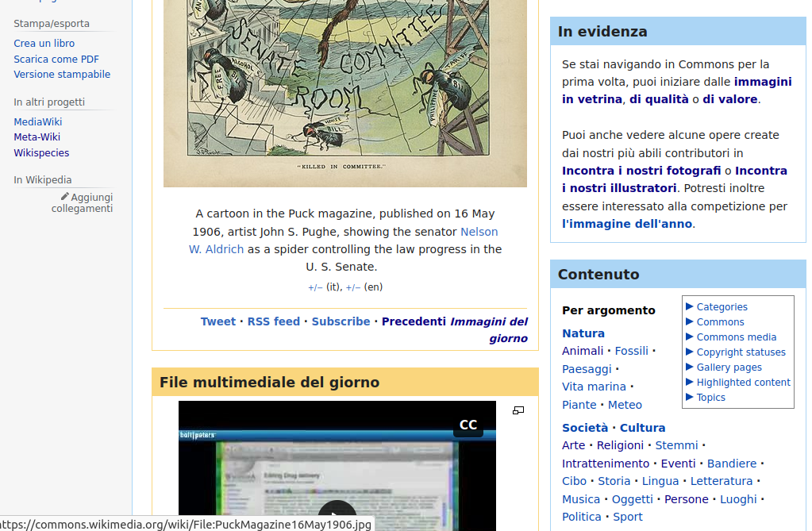Click the Tweet link

coord(218,321)
